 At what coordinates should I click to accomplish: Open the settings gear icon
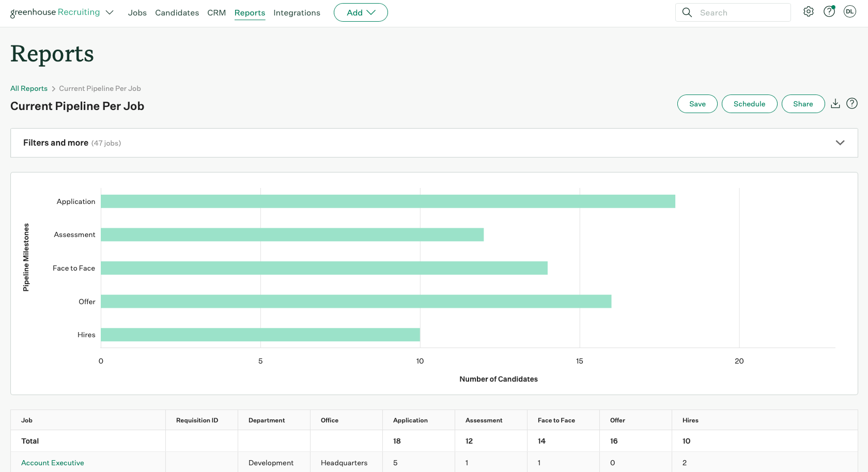809,12
